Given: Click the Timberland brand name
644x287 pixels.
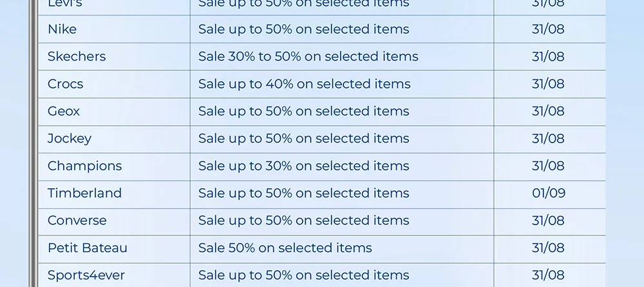Looking at the screenshot, I should 84,193.
